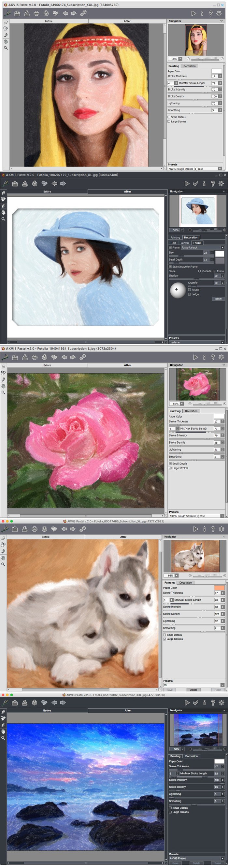Screen dimensions: 228x868
Task: Open the Batch Processing gears icon in the puppies window
Action: click(x=82, y=529)
